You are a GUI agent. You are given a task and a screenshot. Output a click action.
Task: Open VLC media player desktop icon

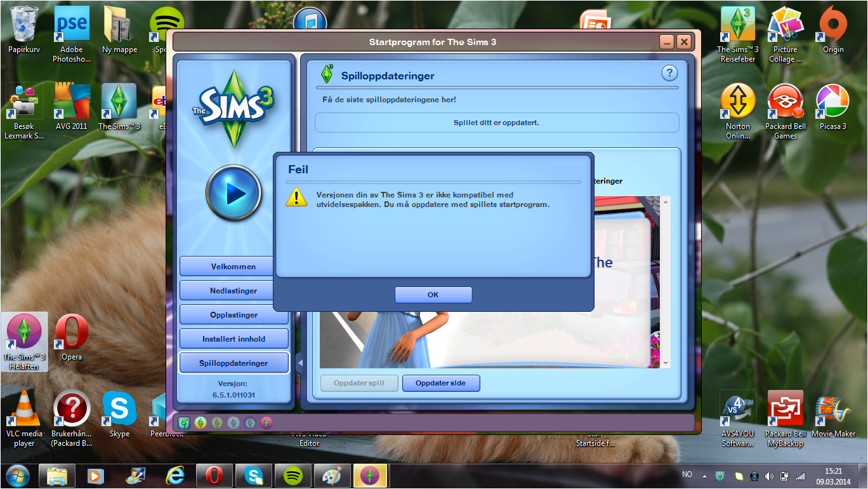pyautogui.click(x=24, y=419)
